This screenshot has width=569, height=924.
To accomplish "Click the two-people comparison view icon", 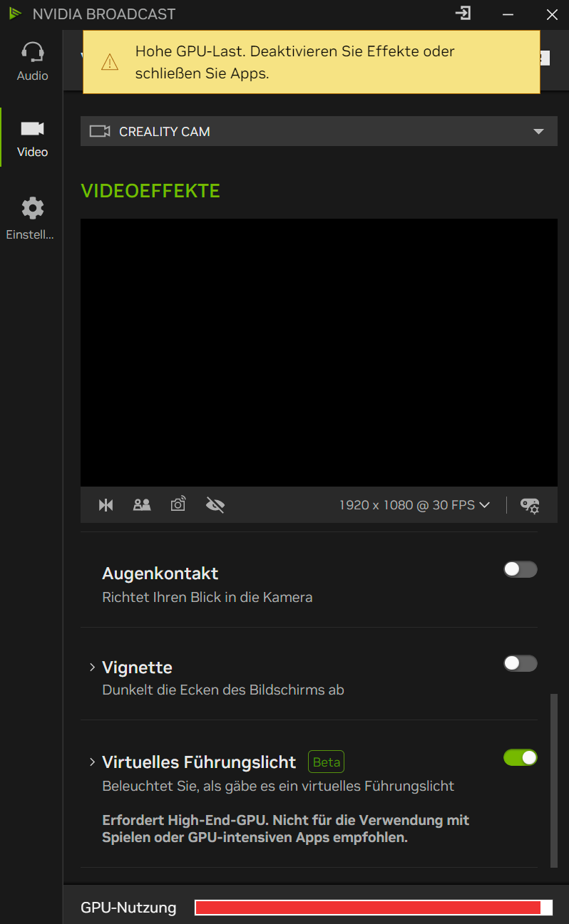I will (142, 505).
